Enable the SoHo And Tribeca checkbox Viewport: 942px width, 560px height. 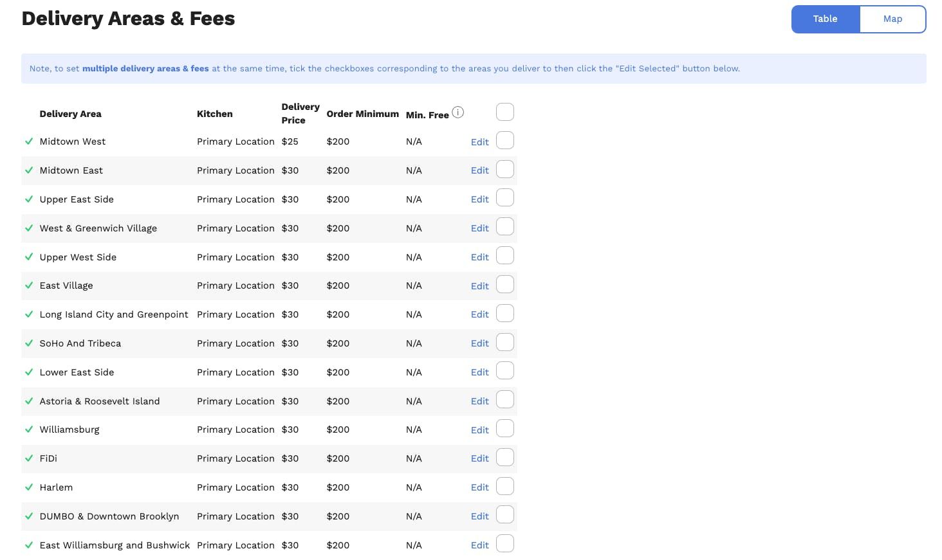(x=505, y=343)
